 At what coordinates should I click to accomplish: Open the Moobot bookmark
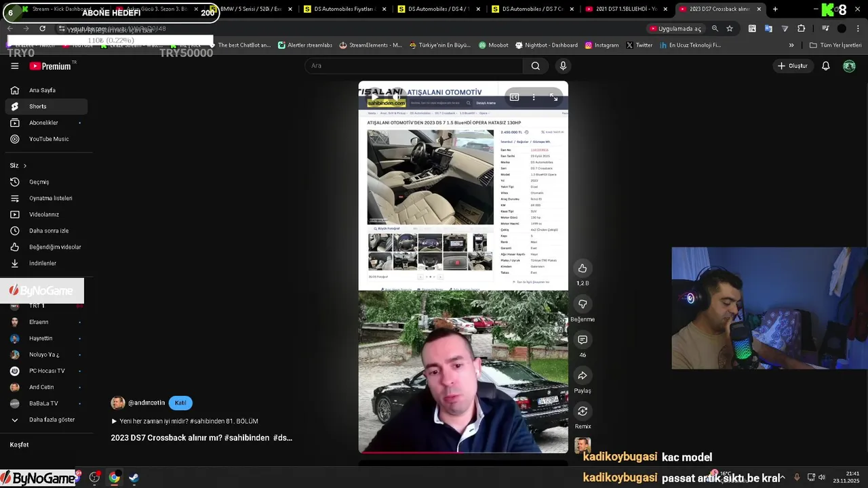point(493,45)
